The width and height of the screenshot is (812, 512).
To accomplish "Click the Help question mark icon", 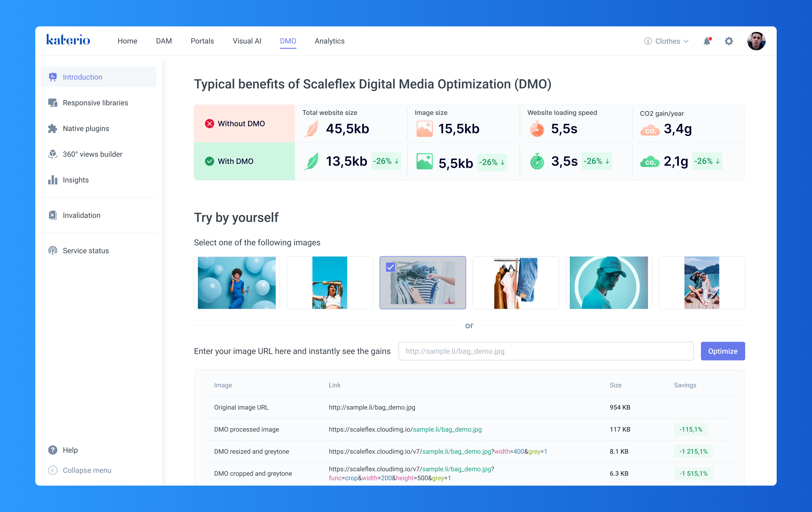I will (x=53, y=450).
